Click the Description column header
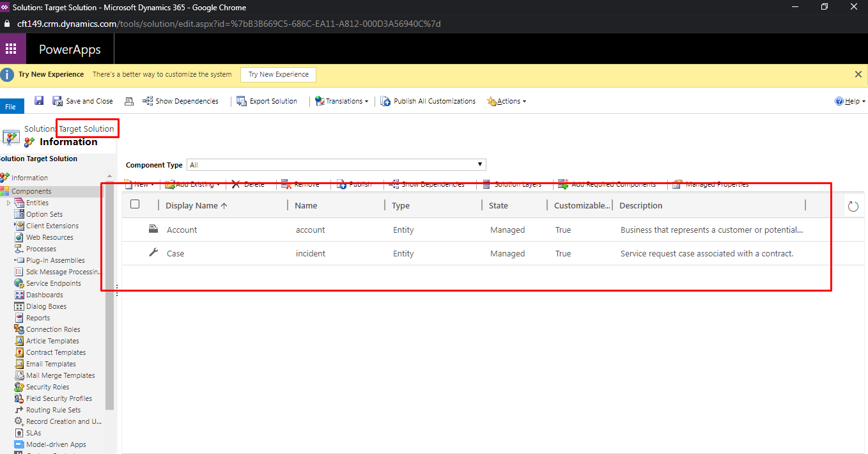Image resolution: width=868 pixels, height=454 pixels. click(x=640, y=206)
